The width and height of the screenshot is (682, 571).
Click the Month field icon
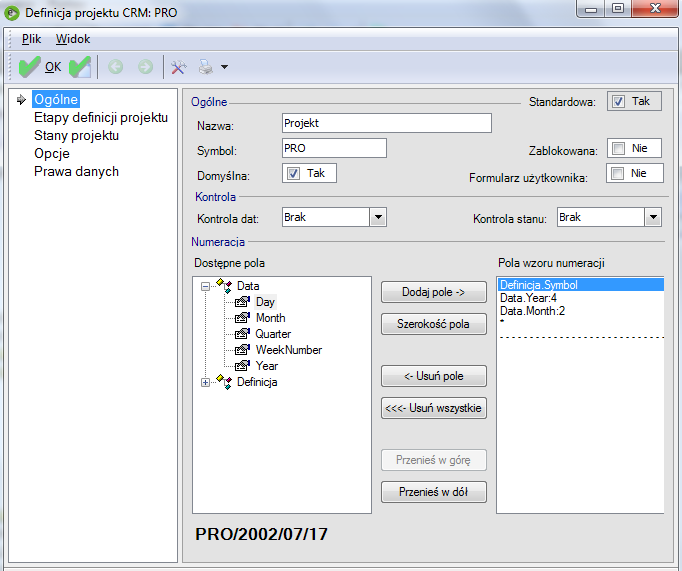(242, 317)
